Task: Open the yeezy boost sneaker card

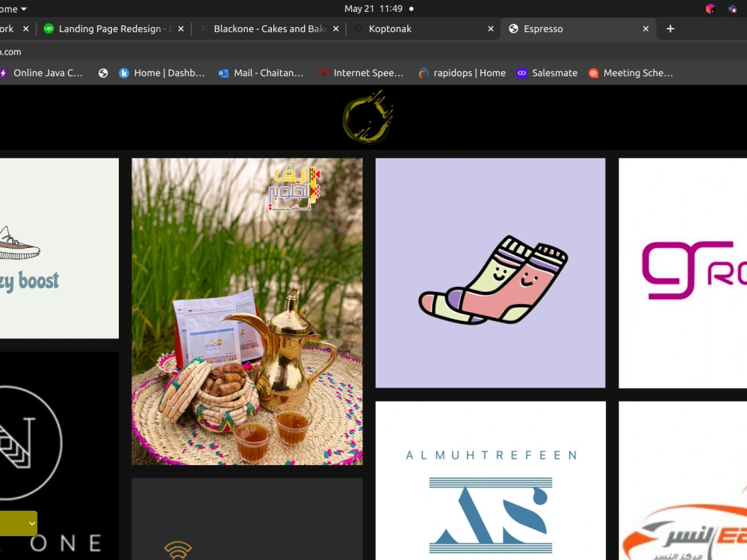Action: 59,249
